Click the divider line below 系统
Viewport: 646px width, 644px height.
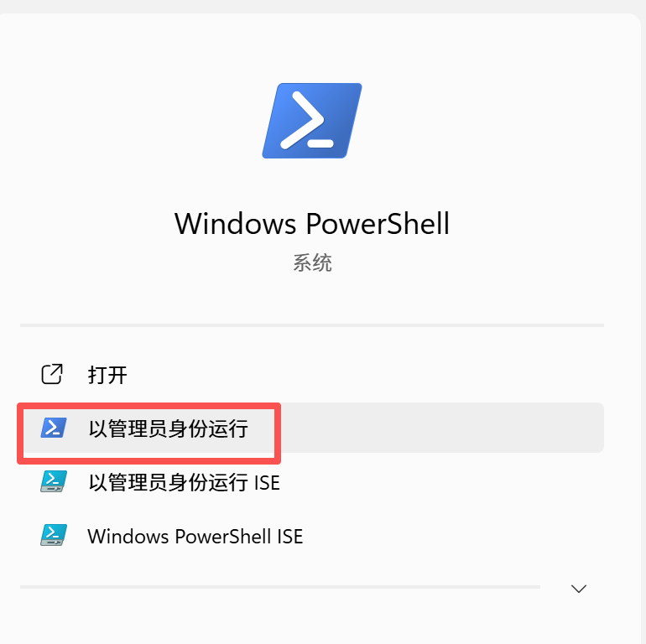pyautogui.click(x=312, y=325)
